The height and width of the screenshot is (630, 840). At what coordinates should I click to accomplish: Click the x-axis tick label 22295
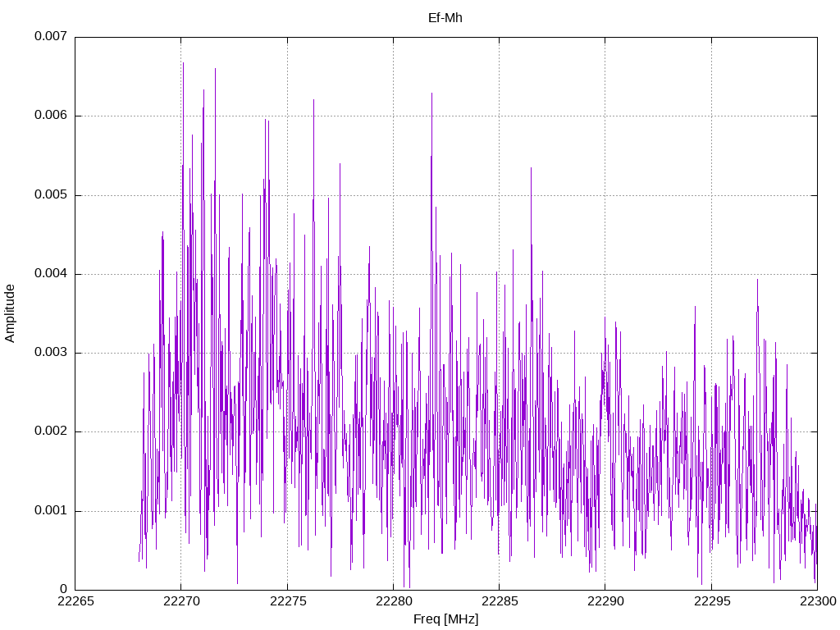(712, 601)
